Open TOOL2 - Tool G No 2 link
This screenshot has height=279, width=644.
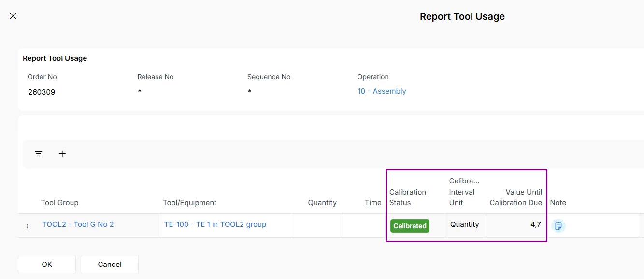(78, 224)
